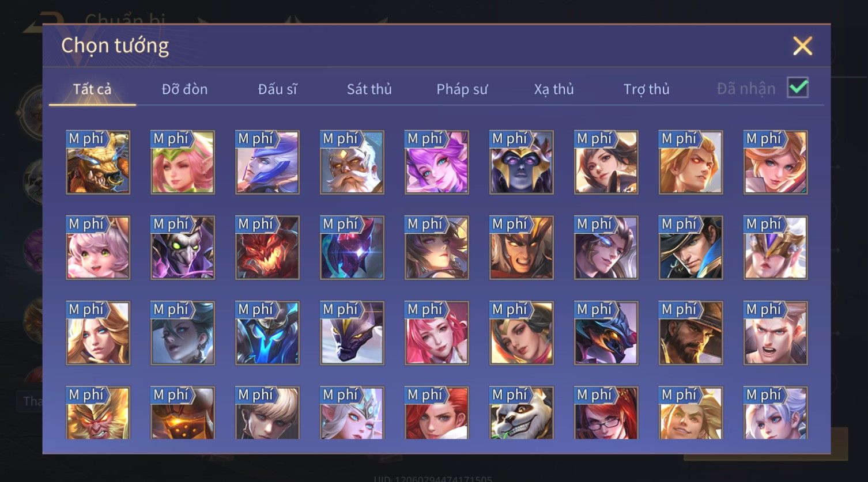Select the golden bull hero portrait

98,162
